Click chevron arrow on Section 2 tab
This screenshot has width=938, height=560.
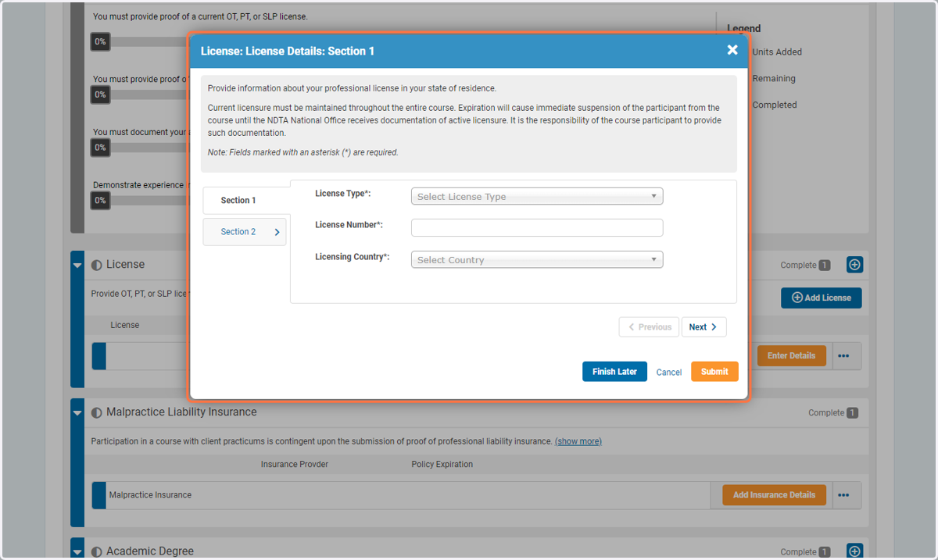(277, 232)
